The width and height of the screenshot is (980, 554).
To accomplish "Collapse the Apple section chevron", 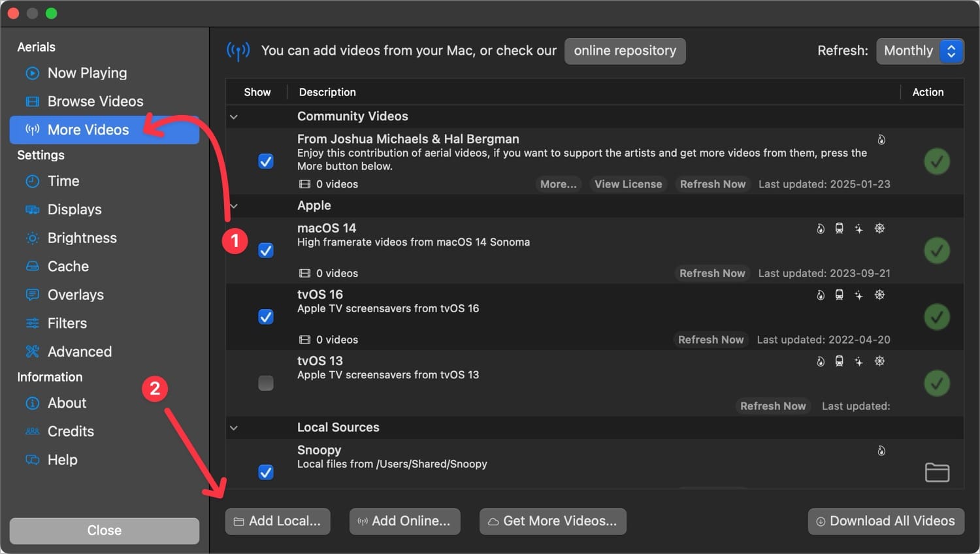I will [234, 206].
